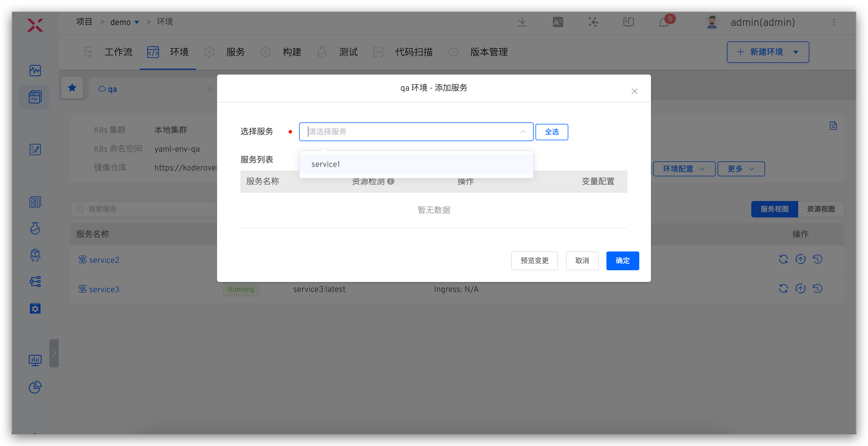
Task: Toggle to 服务视图 view
Action: (x=774, y=209)
